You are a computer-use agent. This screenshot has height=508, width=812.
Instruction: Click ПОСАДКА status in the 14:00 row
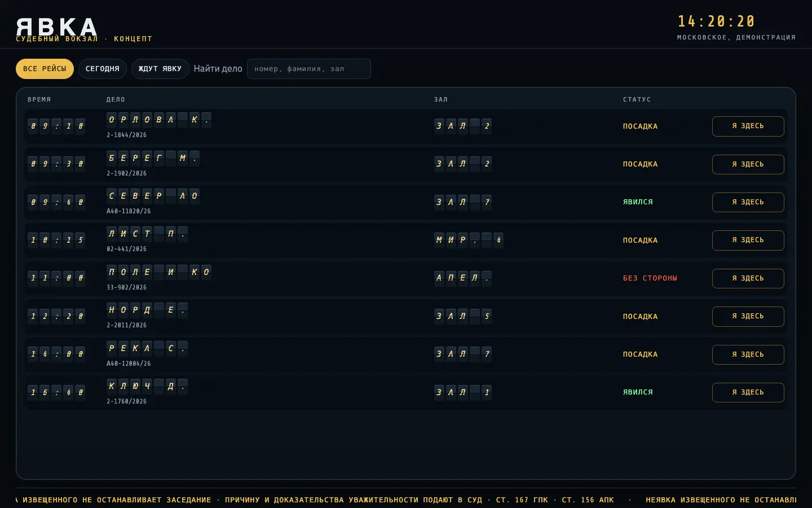(640, 354)
